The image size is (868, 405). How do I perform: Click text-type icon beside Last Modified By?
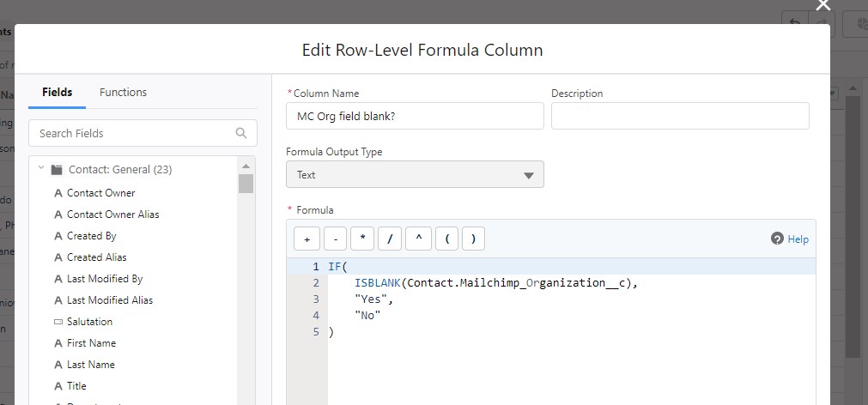58,280
